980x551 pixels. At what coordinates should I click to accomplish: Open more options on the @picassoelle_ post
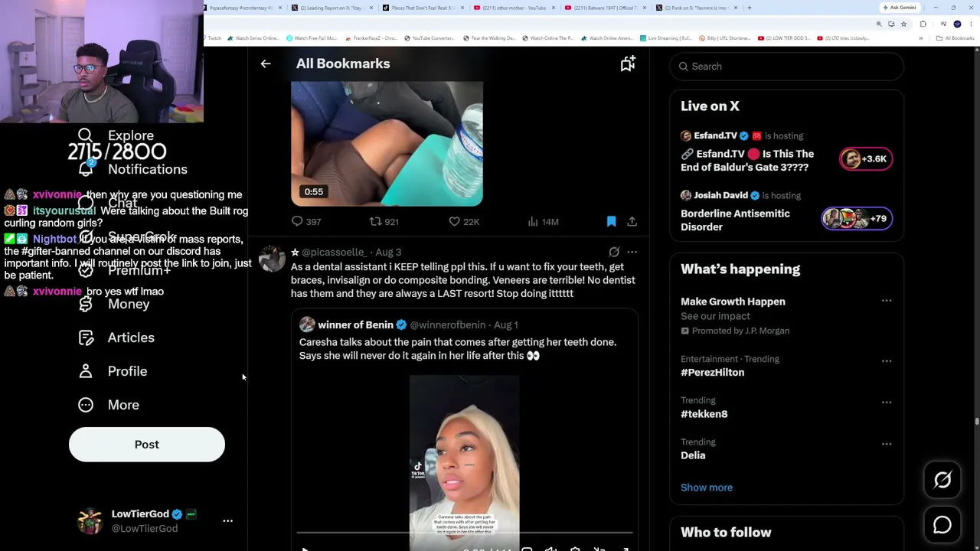click(632, 252)
